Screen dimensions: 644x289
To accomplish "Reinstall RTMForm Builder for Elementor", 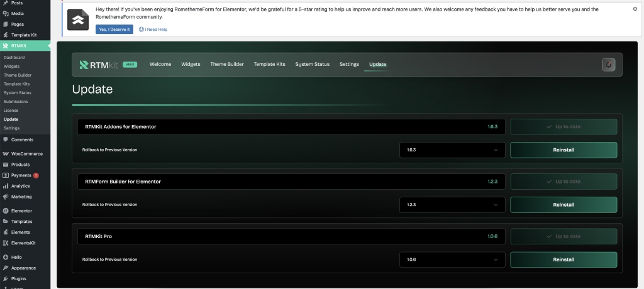I will (x=563, y=205).
